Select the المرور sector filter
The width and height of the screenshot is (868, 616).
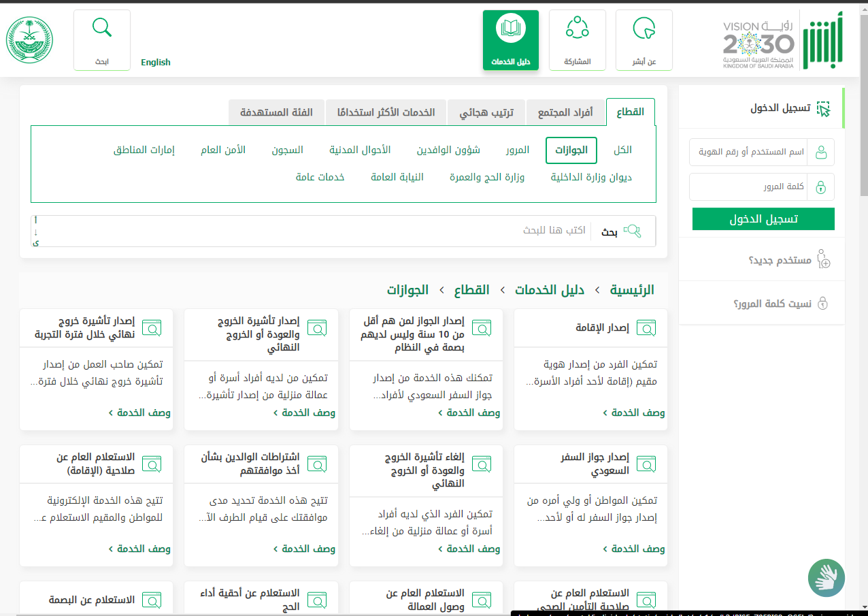pos(518,150)
